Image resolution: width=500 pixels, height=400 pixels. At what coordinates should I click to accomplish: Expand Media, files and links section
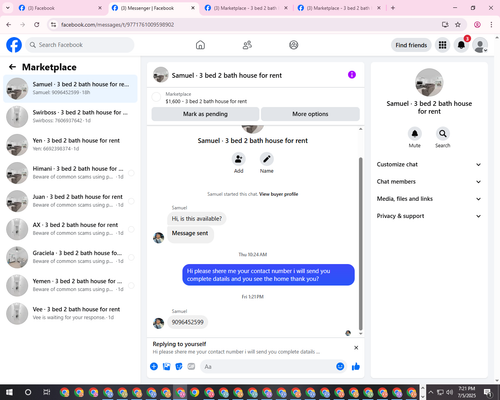(429, 199)
